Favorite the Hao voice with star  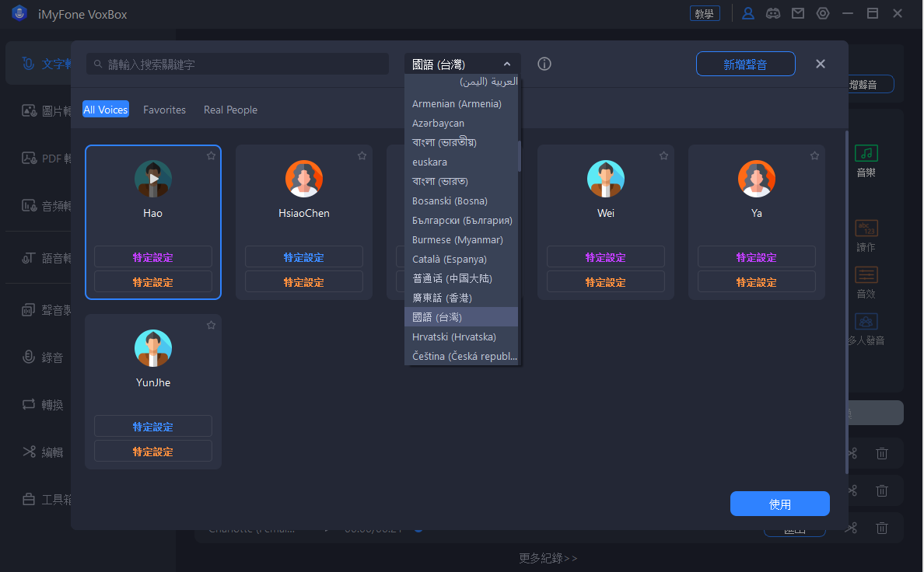coord(211,155)
